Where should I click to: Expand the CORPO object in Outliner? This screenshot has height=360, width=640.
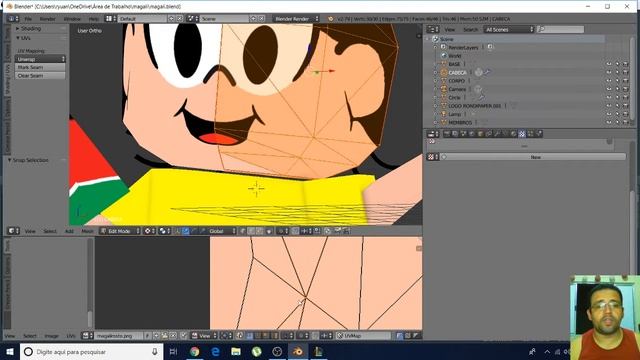436,81
